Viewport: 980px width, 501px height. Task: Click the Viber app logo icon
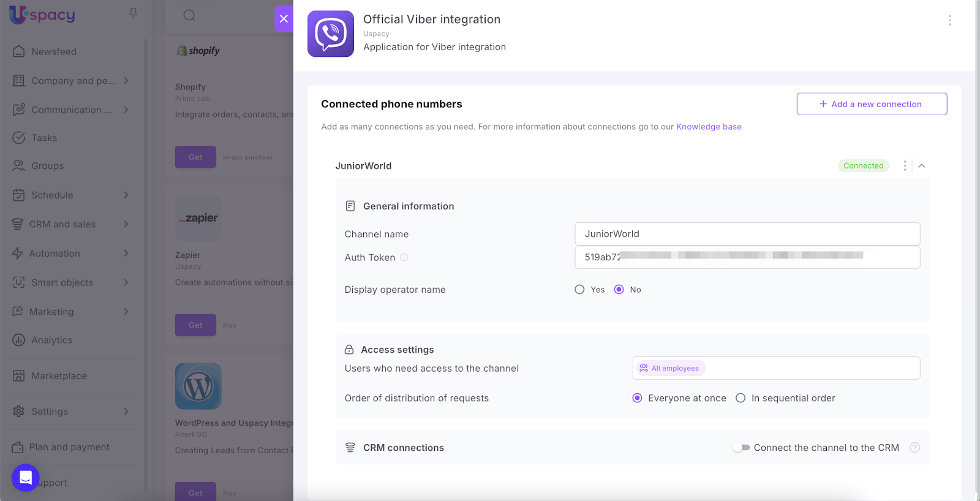(x=330, y=34)
